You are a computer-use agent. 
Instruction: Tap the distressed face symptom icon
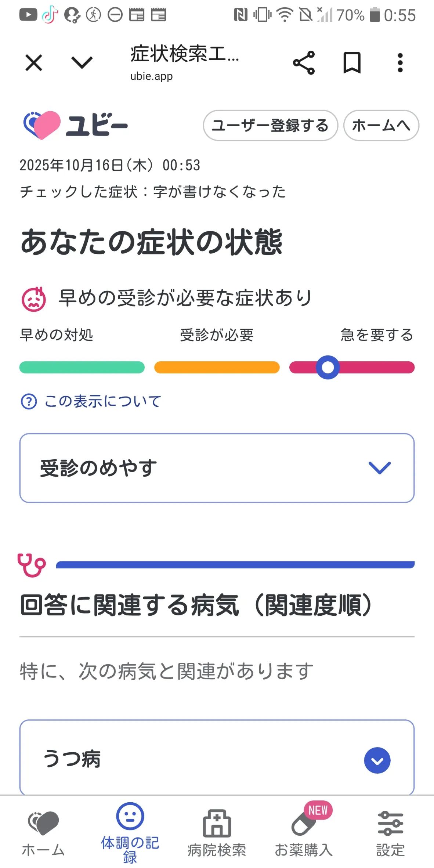[34, 299]
